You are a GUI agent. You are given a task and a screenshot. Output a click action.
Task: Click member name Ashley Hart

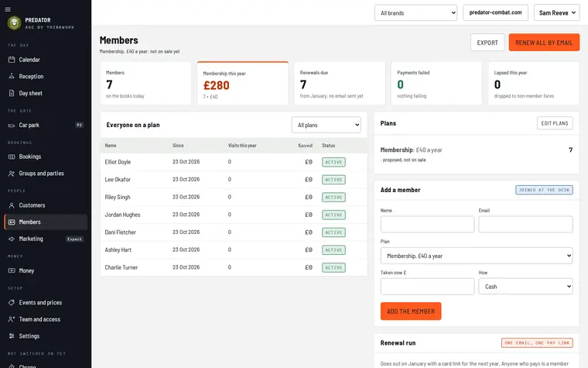118,250
